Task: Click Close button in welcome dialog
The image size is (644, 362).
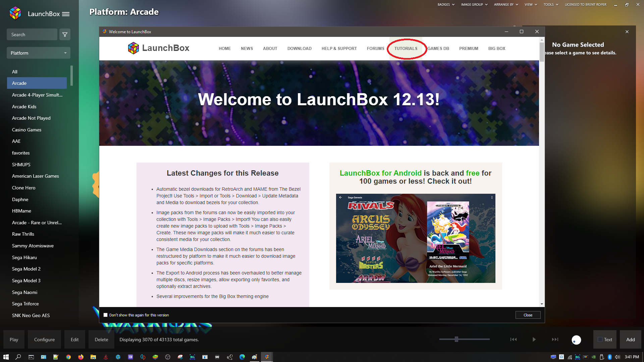Action: [x=528, y=315]
